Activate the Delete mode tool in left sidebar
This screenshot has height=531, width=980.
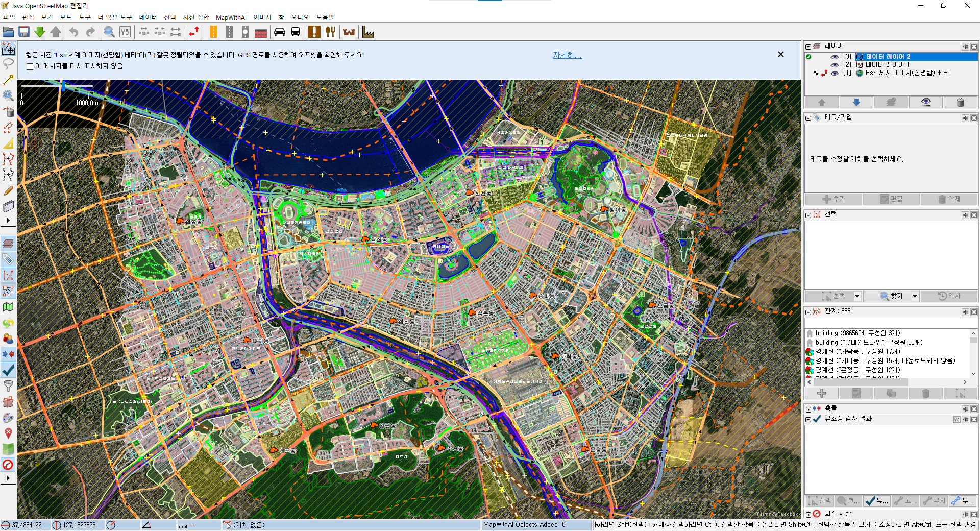(x=8, y=111)
